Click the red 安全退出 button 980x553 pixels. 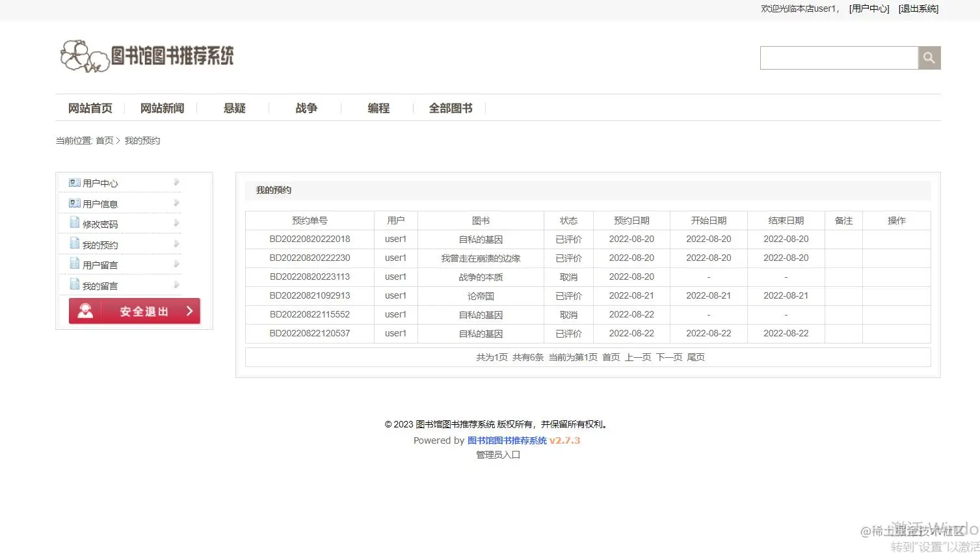point(135,311)
